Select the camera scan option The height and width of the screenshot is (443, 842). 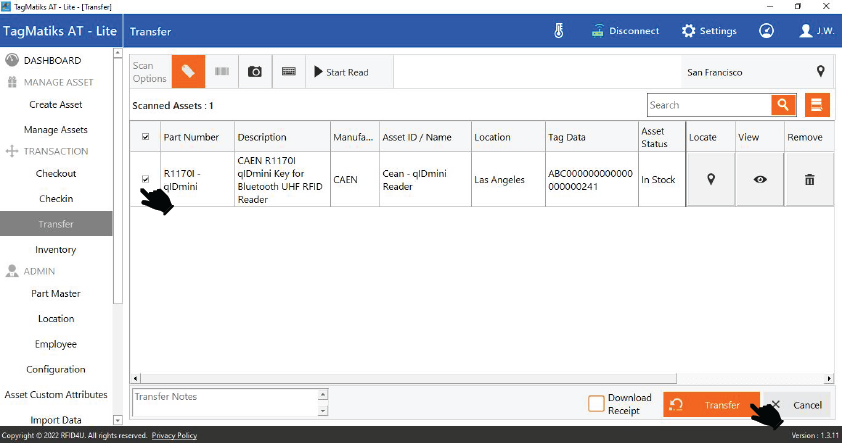click(255, 72)
